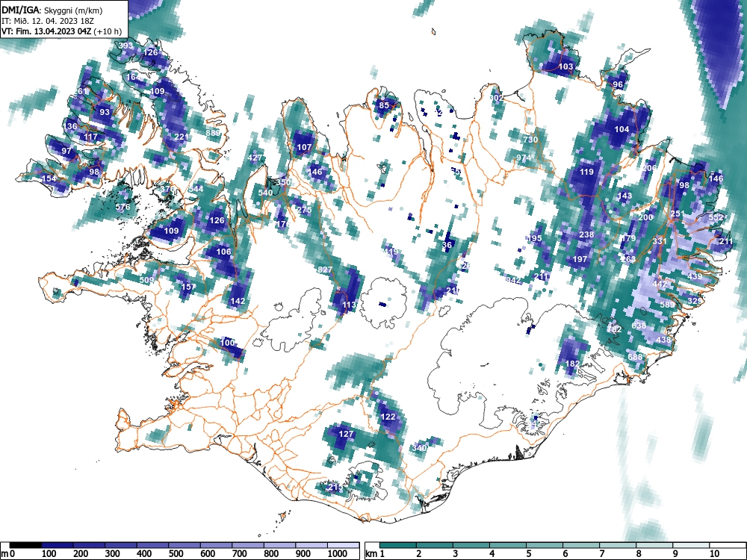Click the lightest swatch between km 9 and 10
The width and height of the screenshot is (747, 560).
coord(692,544)
